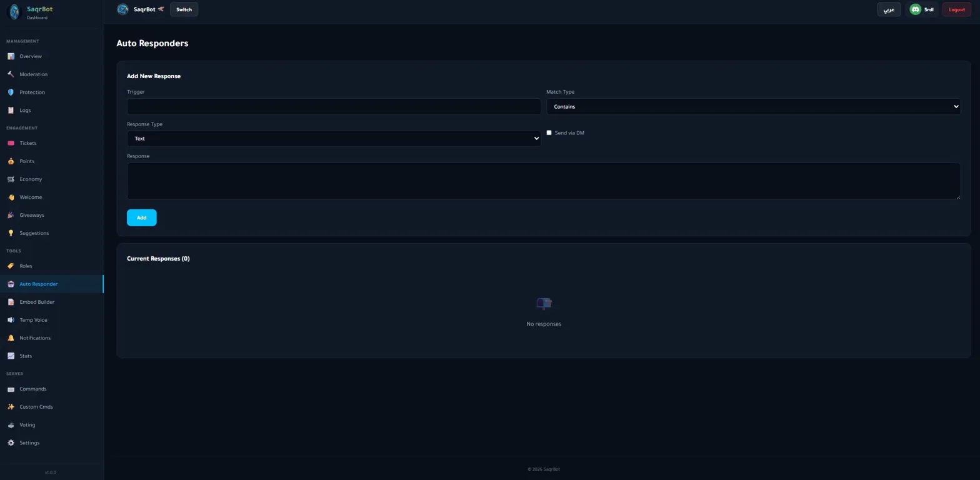Click the Custom Cmds sparkle icon

coord(11,407)
